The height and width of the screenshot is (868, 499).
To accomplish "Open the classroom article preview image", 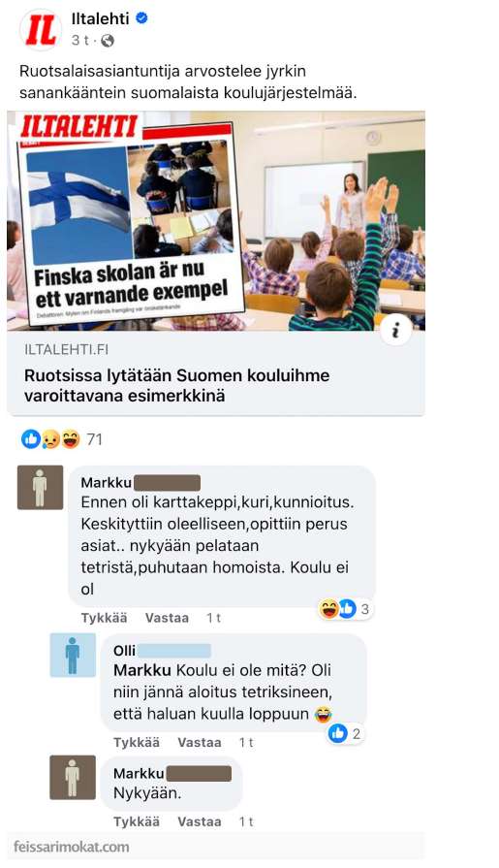I will click(216, 221).
